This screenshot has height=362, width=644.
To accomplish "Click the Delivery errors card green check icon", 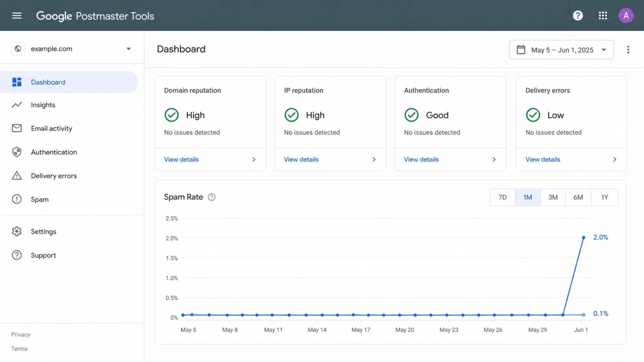I will 533,115.
